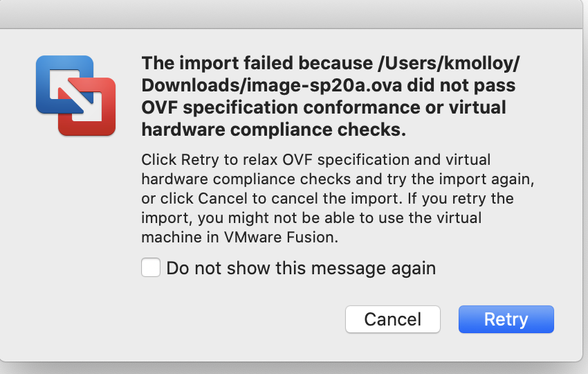Image resolution: width=588 pixels, height=374 pixels.
Task: Click "hardware compliance checks." ending the bold heading
Action: (273, 130)
